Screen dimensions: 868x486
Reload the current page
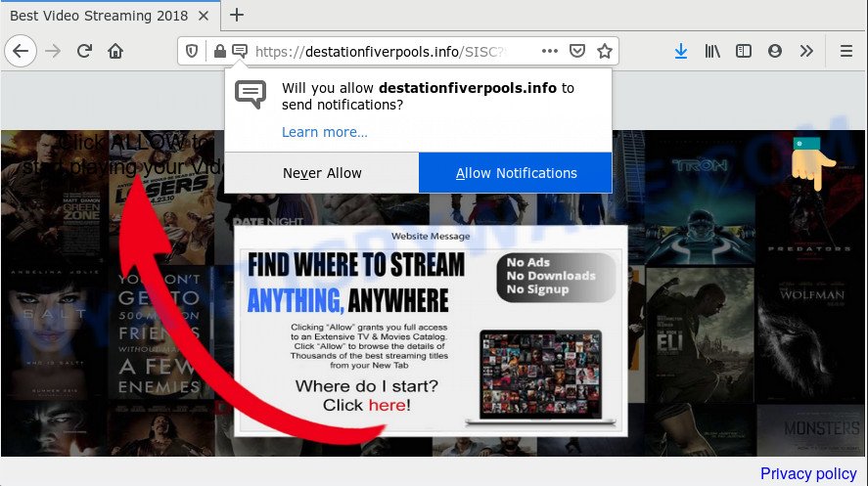click(x=84, y=52)
